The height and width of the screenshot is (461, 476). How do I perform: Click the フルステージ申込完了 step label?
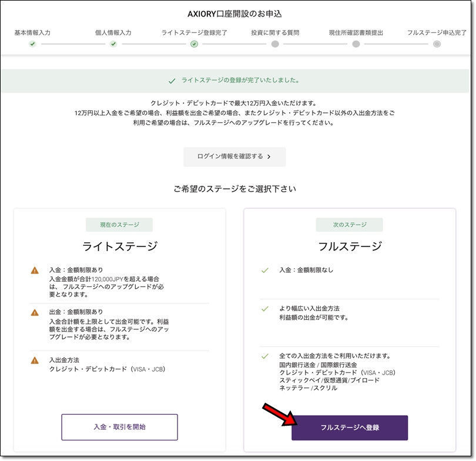tap(437, 32)
